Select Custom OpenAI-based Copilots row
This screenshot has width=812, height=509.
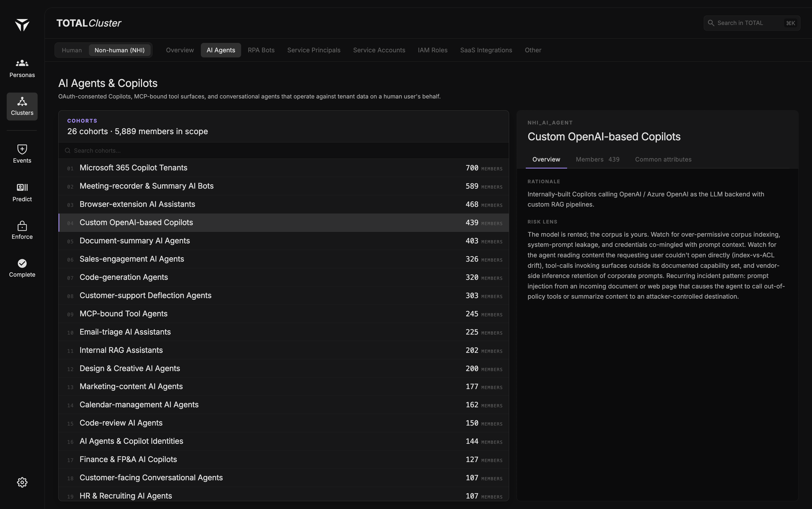pos(284,222)
